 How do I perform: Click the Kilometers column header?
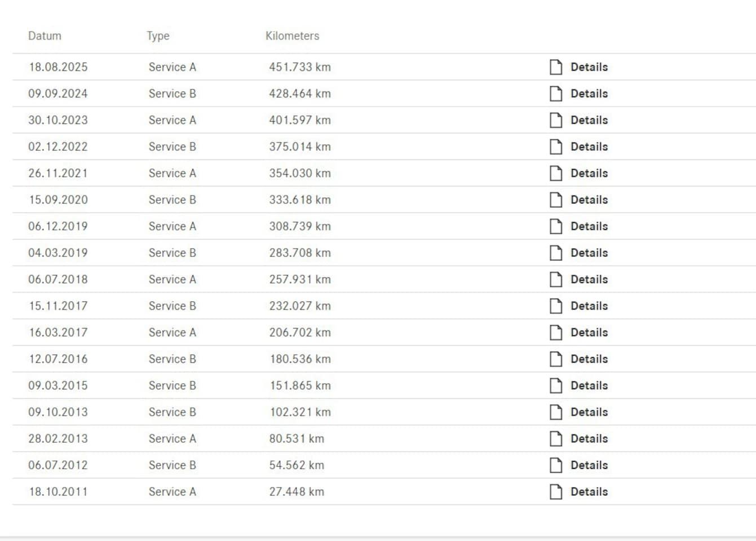[292, 36]
